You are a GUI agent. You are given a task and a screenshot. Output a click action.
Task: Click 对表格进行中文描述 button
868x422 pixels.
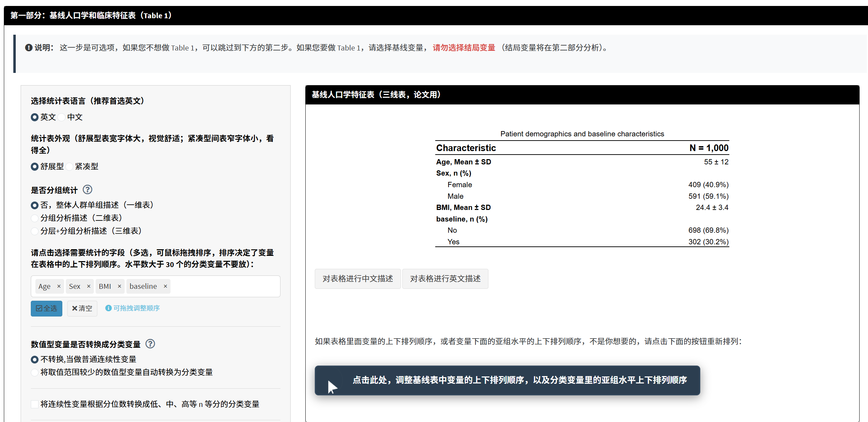click(357, 279)
